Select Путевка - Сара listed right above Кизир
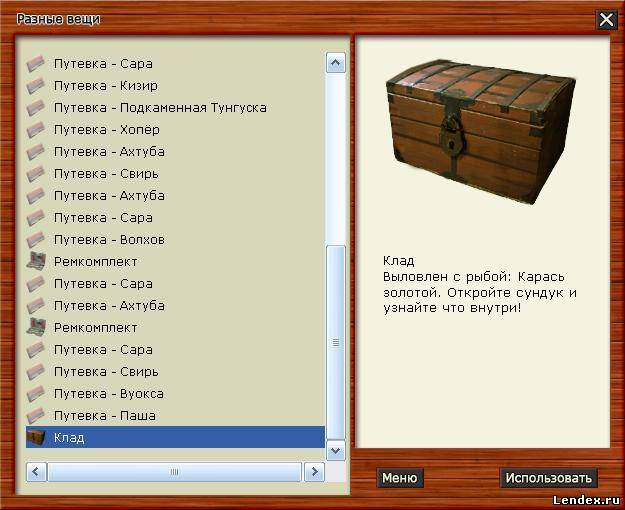 click(175, 64)
